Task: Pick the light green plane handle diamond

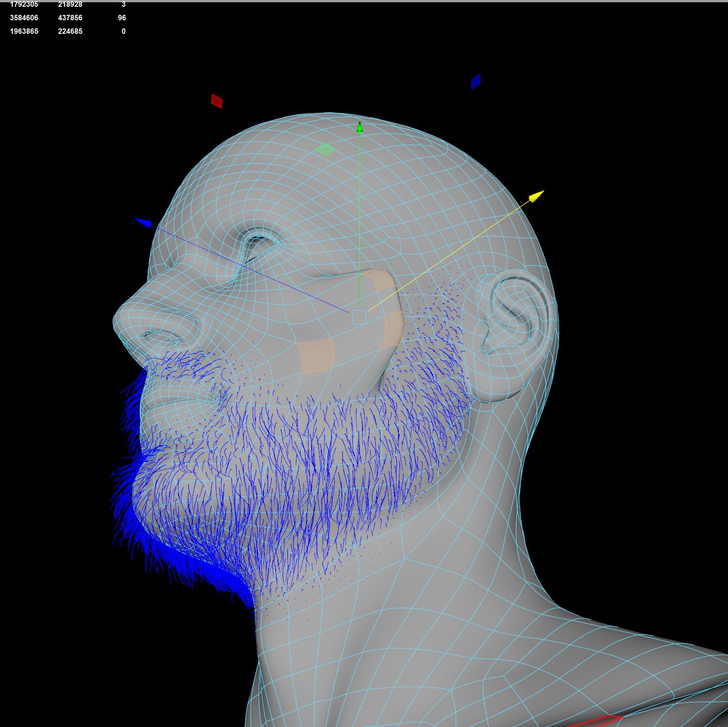Action: tap(325, 150)
